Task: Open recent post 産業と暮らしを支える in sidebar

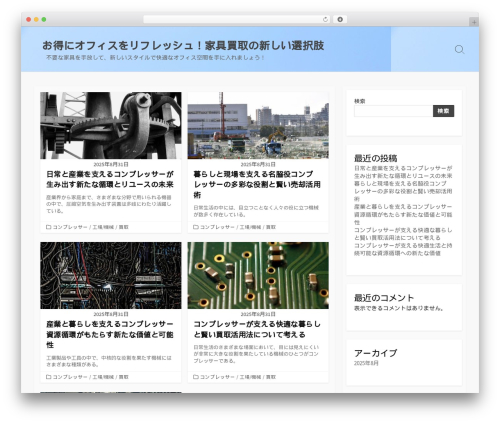Action: point(403,214)
